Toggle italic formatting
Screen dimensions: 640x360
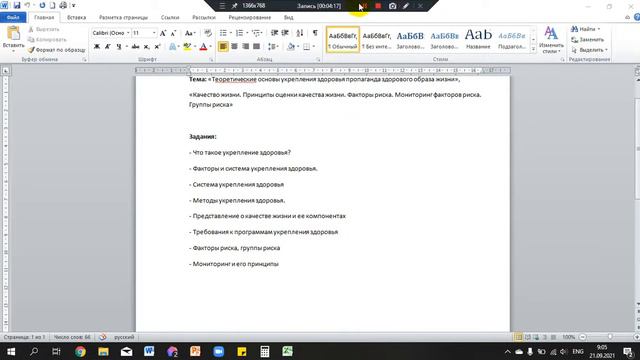[x=108, y=47]
